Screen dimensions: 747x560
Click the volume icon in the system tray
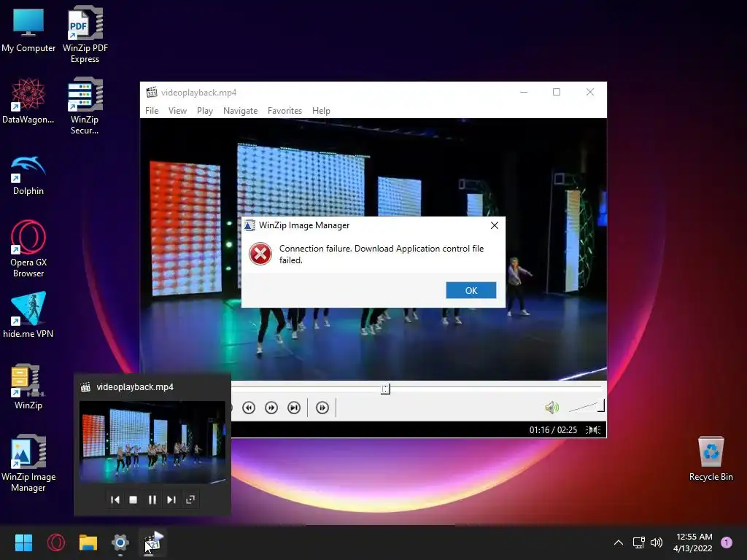[x=657, y=542]
